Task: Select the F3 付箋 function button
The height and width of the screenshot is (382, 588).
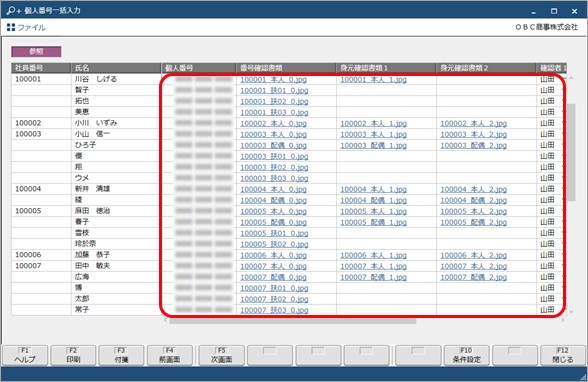Action: coord(121,355)
